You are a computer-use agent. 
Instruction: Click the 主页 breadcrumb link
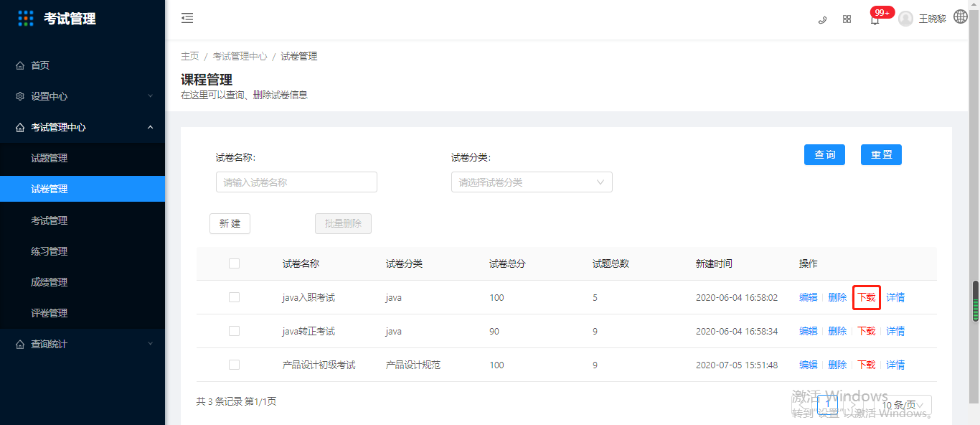[x=190, y=56]
